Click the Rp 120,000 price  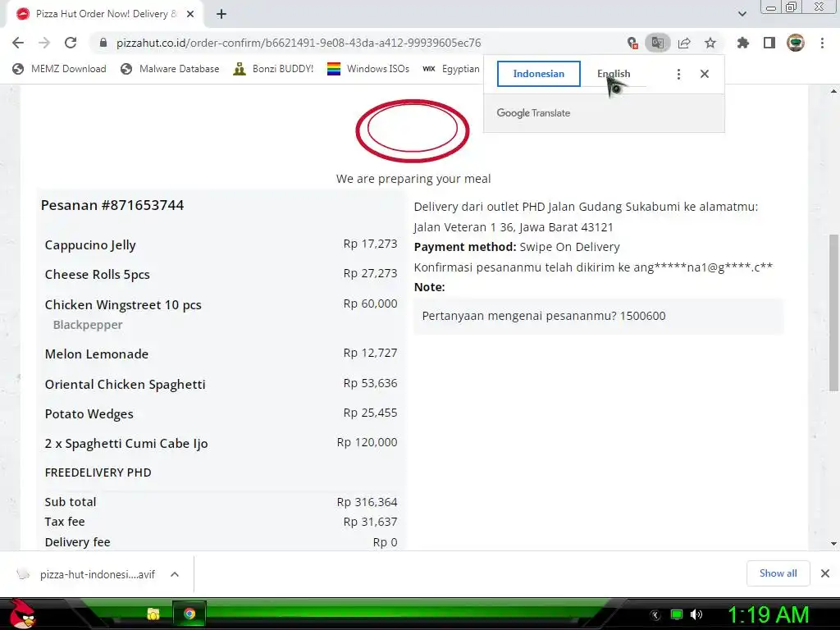tap(367, 442)
